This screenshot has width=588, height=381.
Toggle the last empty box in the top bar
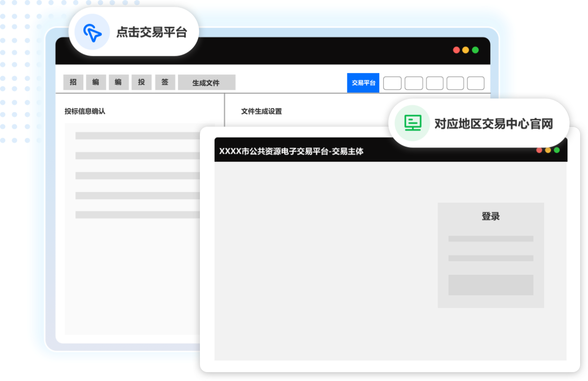(477, 83)
